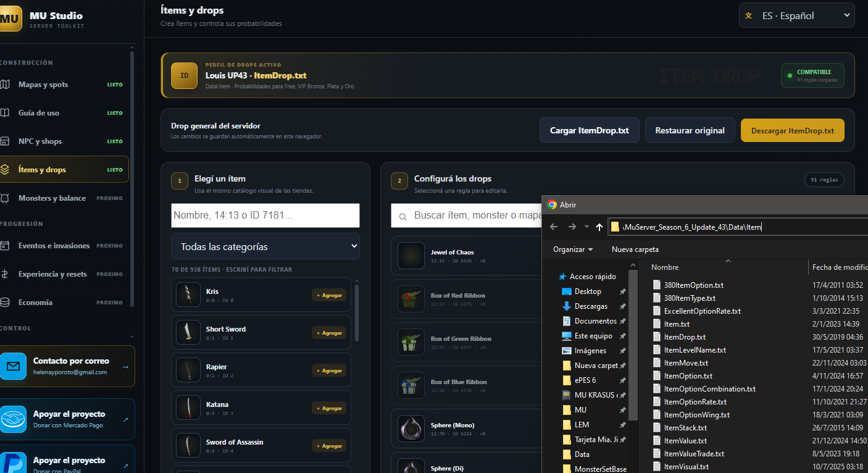
Task: Add Rapier with its Agregar button
Action: point(329,370)
